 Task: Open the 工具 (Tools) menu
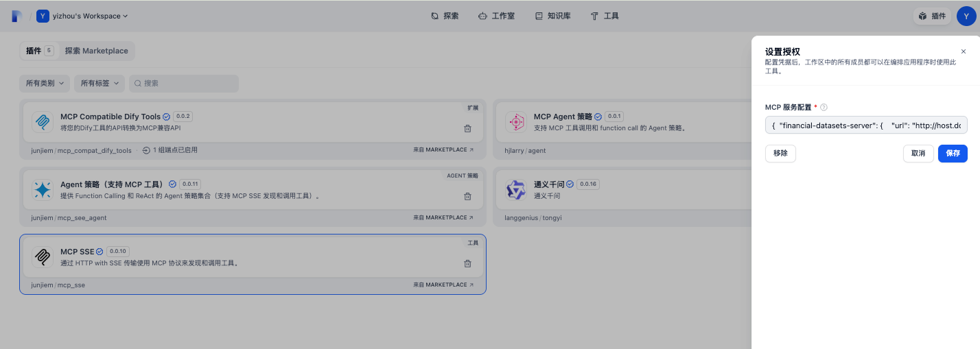tap(605, 16)
